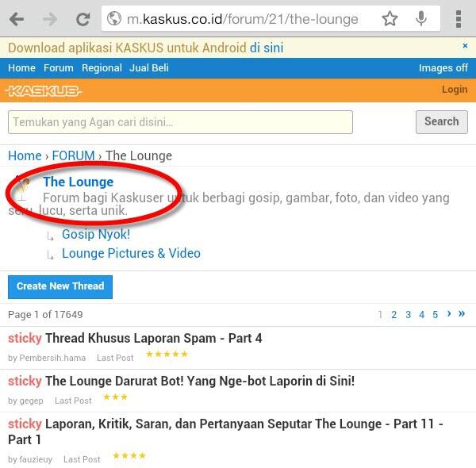
Task: Open the Jual Beli menu item
Action: pyautogui.click(x=149, y=68)
